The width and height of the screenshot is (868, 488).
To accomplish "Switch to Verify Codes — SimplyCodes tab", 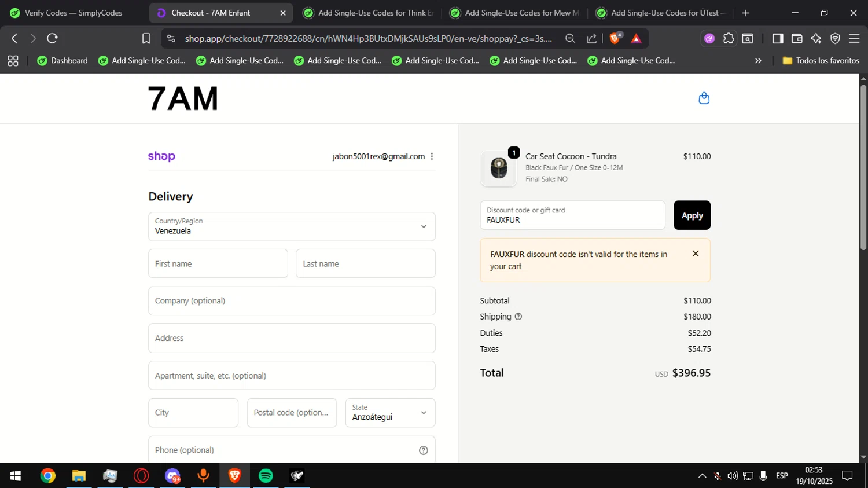I will 73,13.
